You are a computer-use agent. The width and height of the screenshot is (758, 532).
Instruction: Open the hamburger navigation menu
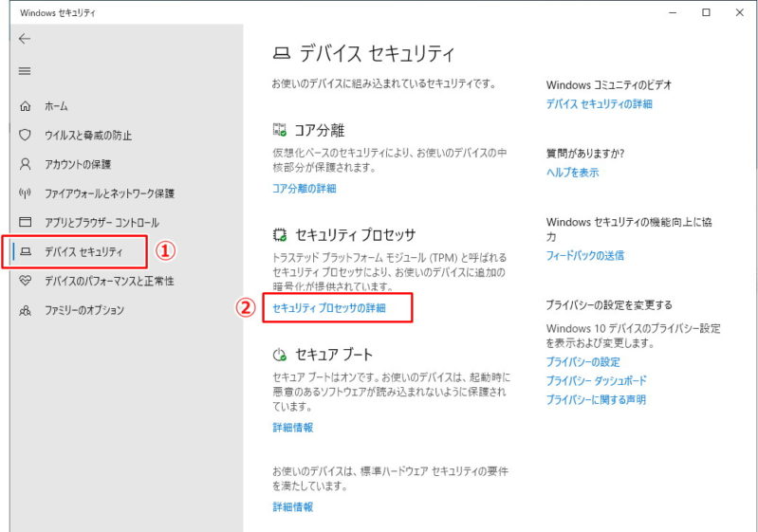tap(25, 71)
